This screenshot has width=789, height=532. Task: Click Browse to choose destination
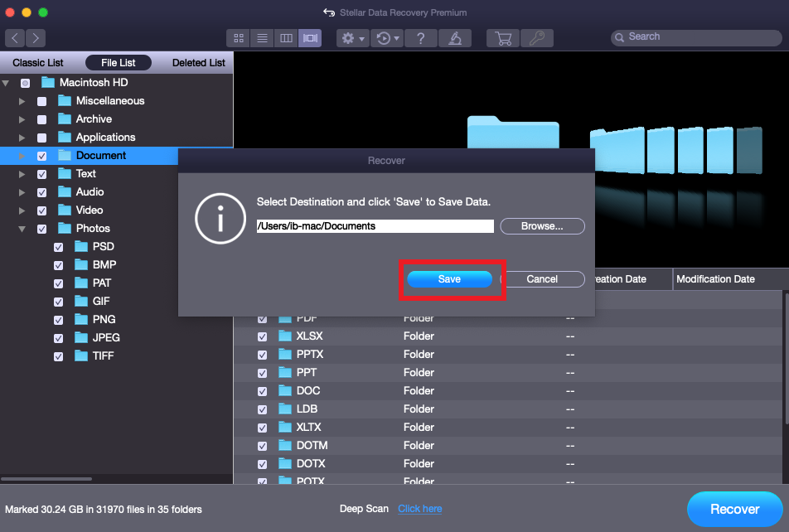(x=542, y=226)
